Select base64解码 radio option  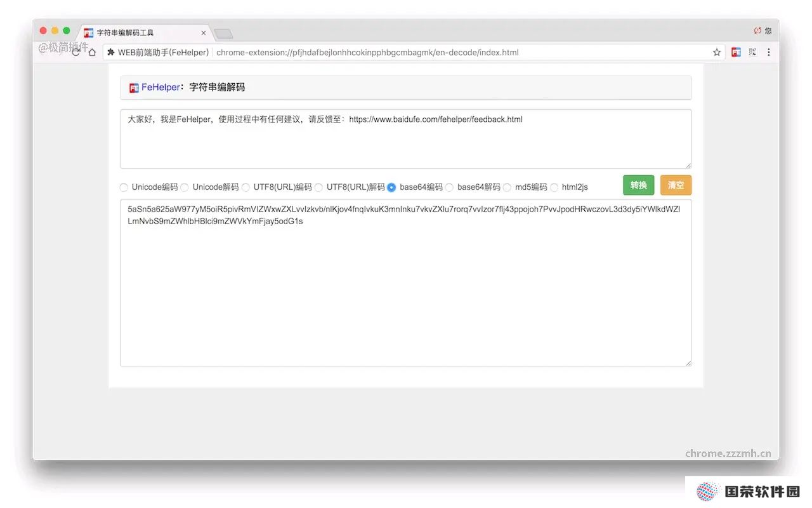[449, 187]
